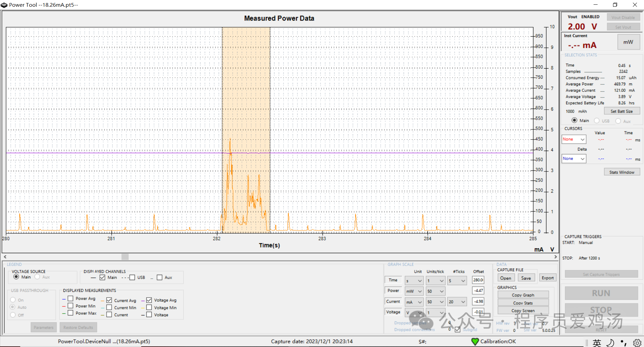Click the Power graph scale label button
The width and height of the screenshot is (644, 347).
[x=393, y=291]
